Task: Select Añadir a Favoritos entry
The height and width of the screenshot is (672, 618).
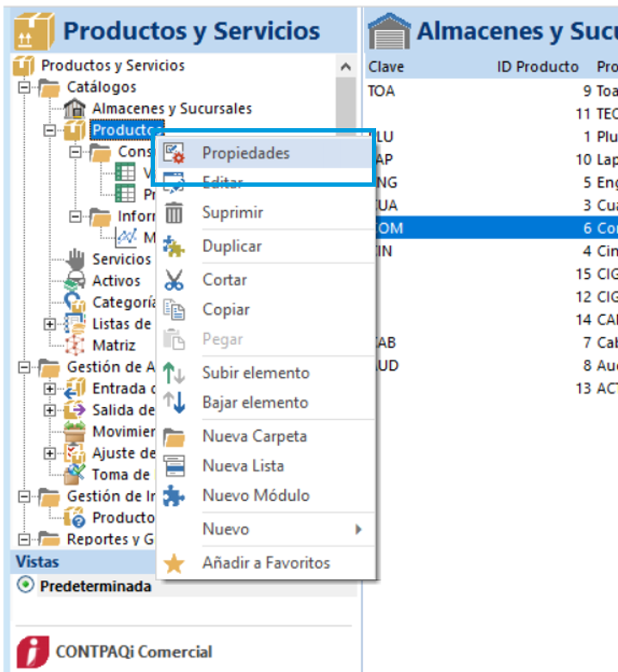Action: 265,563
